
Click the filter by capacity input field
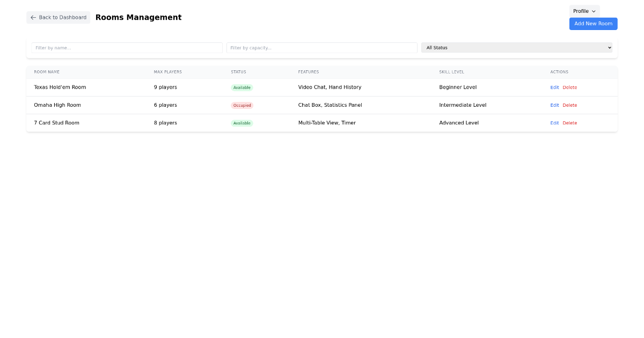322,47
